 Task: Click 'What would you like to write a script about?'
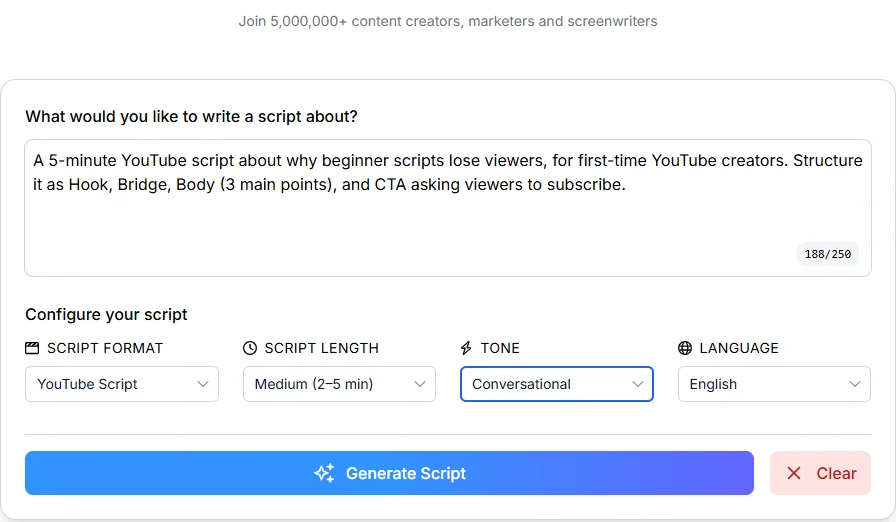click(x=191, y=117)
